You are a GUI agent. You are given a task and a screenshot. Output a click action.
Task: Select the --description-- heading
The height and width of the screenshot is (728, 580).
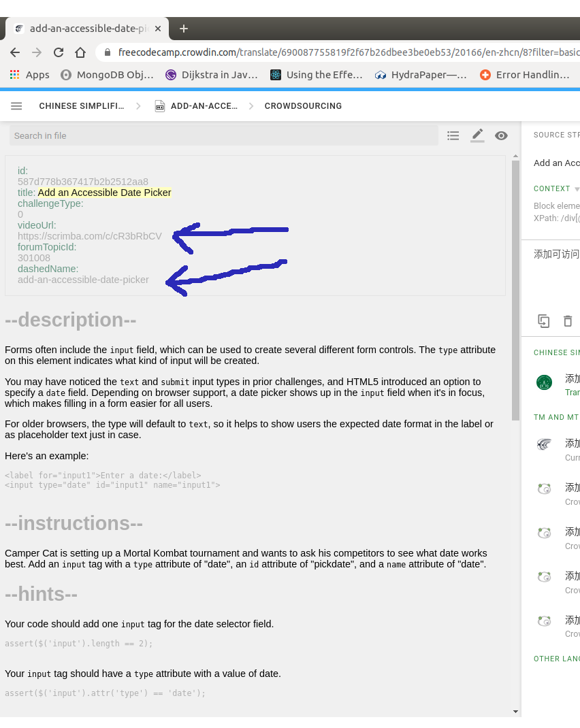pos(71,320)
